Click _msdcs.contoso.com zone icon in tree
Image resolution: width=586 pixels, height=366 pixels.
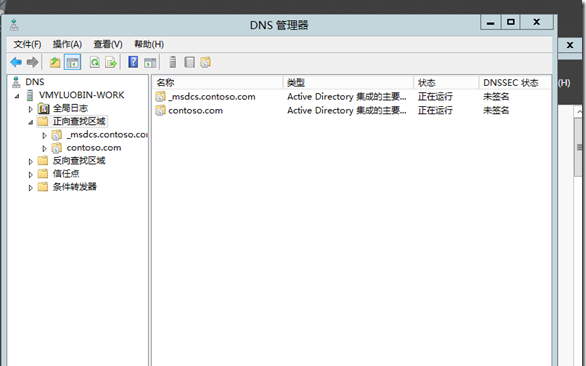click(56, 135)
